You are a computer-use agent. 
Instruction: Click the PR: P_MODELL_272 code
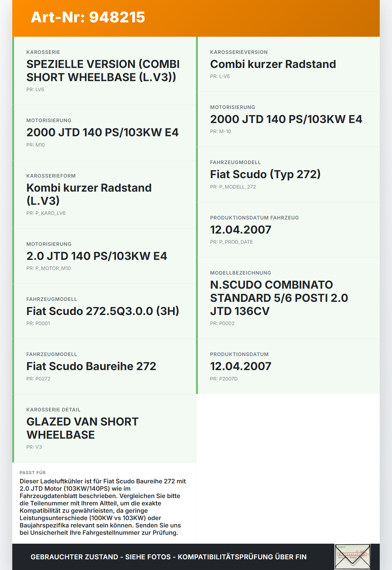tap(233, 187)
